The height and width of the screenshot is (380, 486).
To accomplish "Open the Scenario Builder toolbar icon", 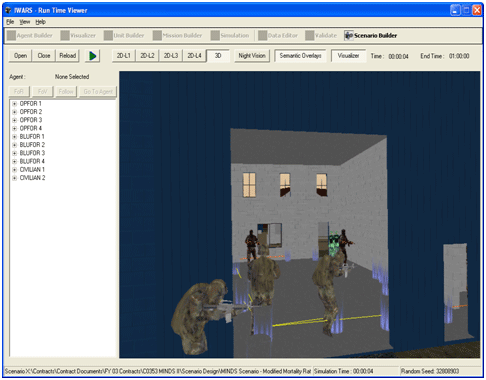I will click(x=349, y=35).
